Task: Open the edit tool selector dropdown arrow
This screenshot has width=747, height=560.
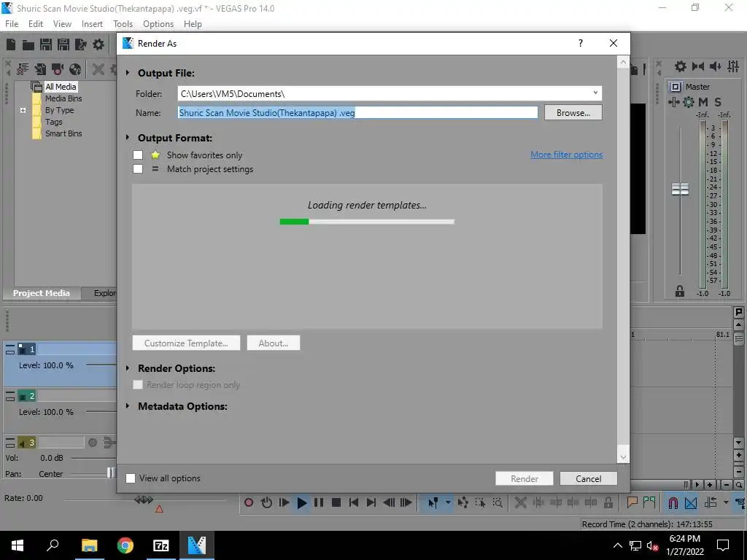Action: coord(448,502)
